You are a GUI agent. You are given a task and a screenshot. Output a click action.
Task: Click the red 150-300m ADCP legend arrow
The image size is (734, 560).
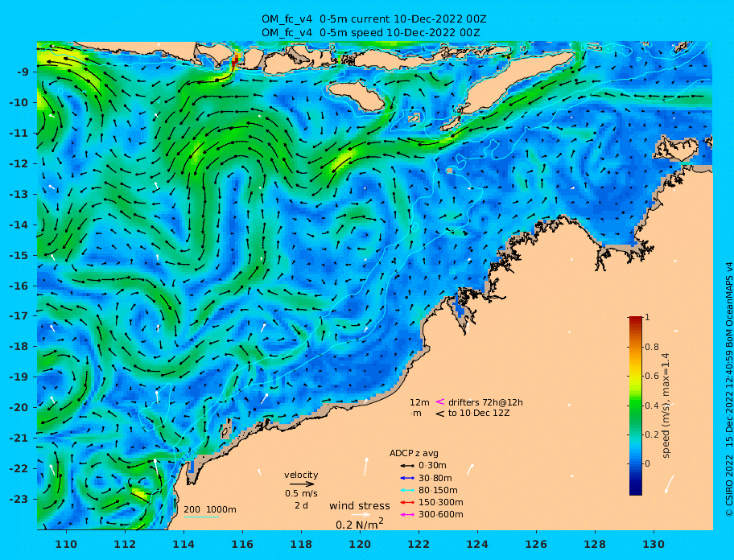pos(407,502)
